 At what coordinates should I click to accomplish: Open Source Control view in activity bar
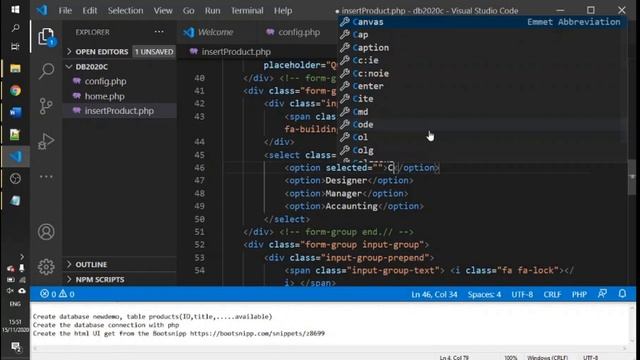tap(46, 106)
